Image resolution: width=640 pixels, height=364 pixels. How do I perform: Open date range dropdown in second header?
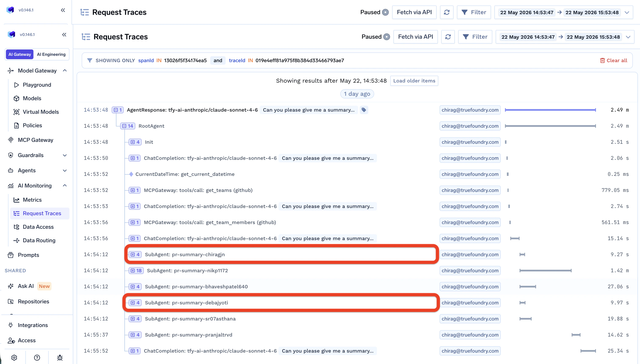[628, 37]
